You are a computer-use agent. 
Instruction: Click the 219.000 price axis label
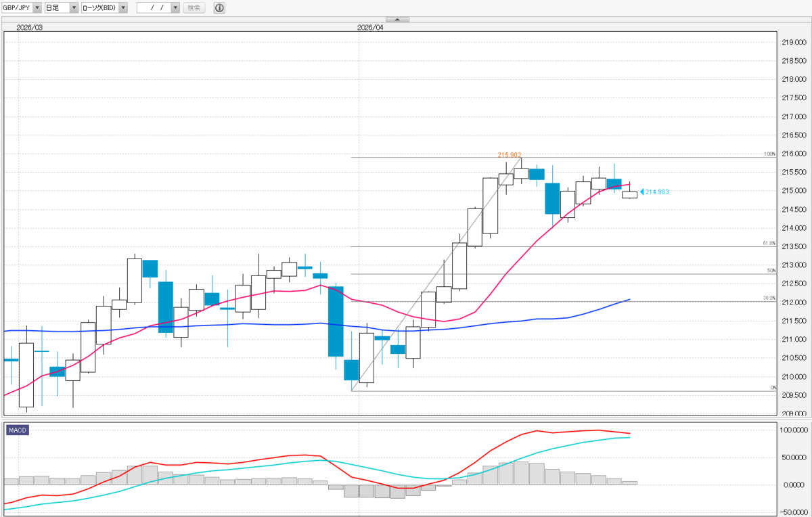(793, 43)
